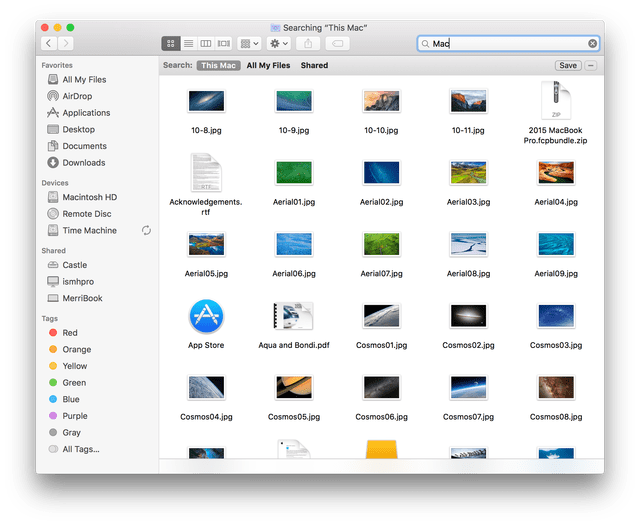Click the Edit Tags toolbar button
The height and width of the screenshot is (525, 640).
tap(338, 44)
